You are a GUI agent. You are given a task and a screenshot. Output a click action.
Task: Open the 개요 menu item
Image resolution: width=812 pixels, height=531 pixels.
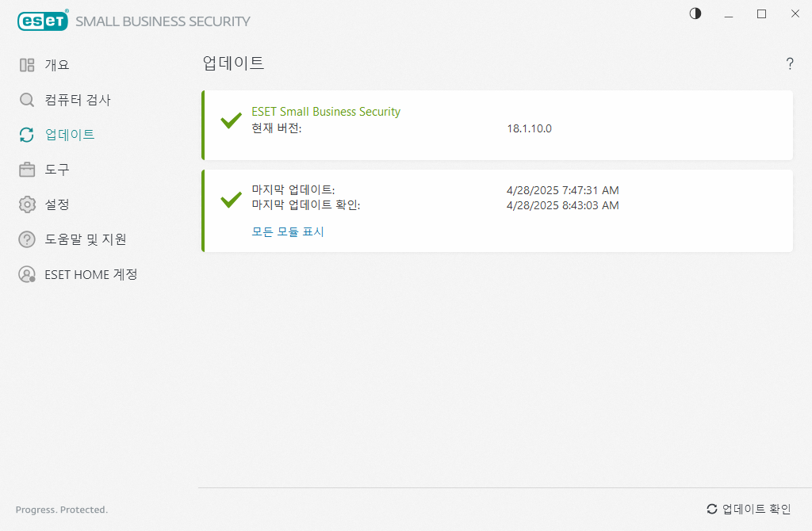pyautogui.click(x=57, y=65)
